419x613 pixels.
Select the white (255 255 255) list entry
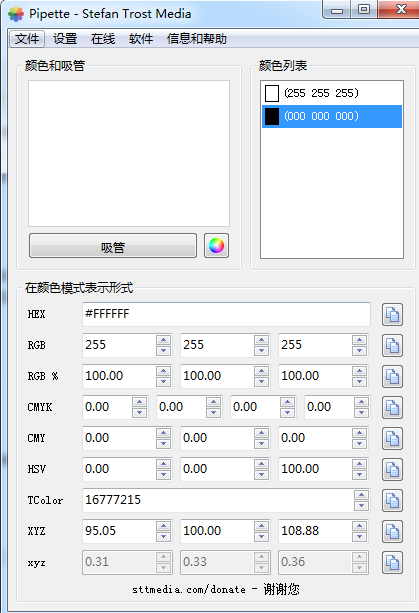(332, 93)
